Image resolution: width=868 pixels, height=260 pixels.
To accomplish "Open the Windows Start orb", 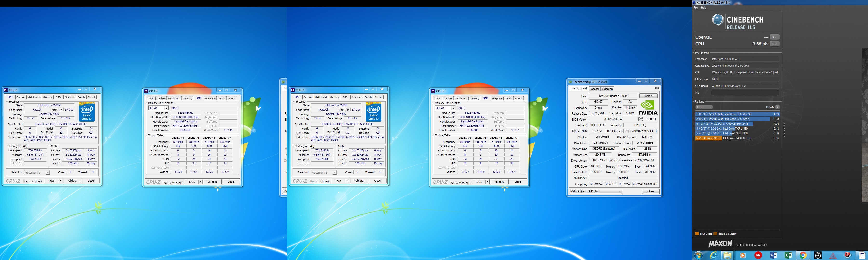I will (x=698, y=255).
